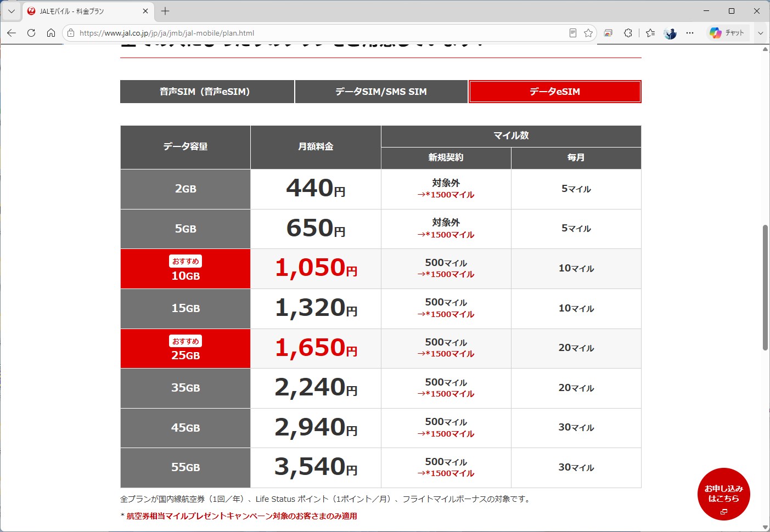
Task: Open the browser profile avatar
Action: [x=670, y=33]
